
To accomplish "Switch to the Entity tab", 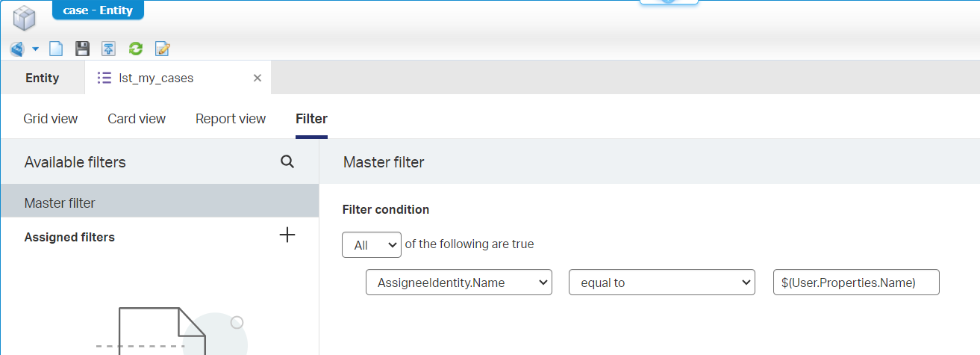I will (x=43, y=78).
